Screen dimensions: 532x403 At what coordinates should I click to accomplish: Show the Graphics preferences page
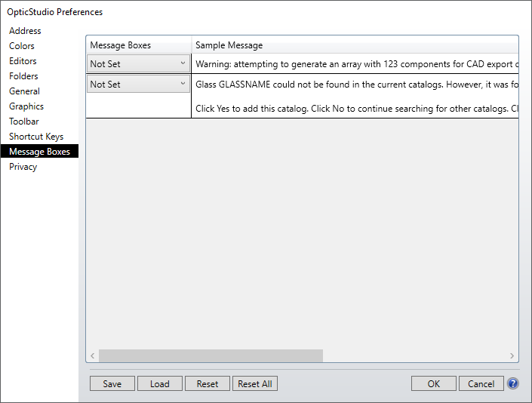[x=26, y=106]
